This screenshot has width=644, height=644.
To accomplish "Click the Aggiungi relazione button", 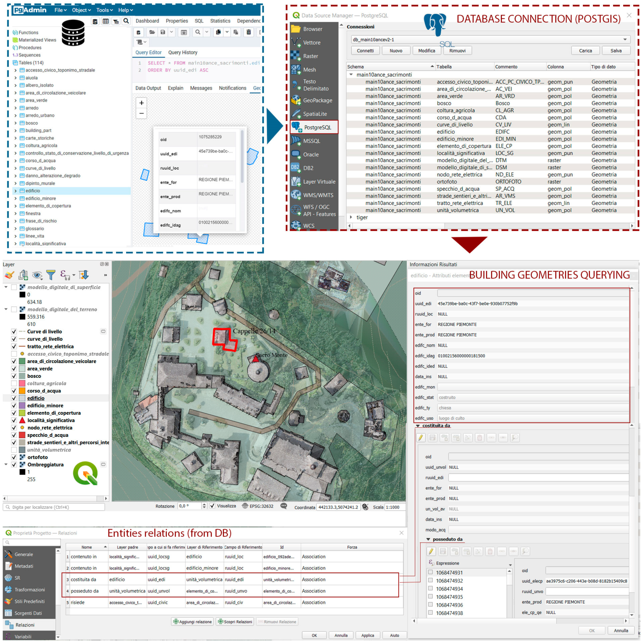I will pos(193,622).
